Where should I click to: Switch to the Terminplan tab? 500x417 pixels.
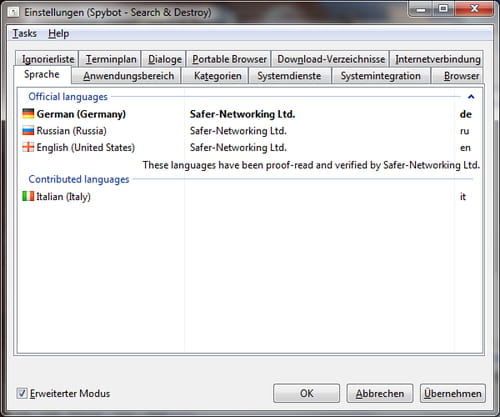[x=111, y=59]
